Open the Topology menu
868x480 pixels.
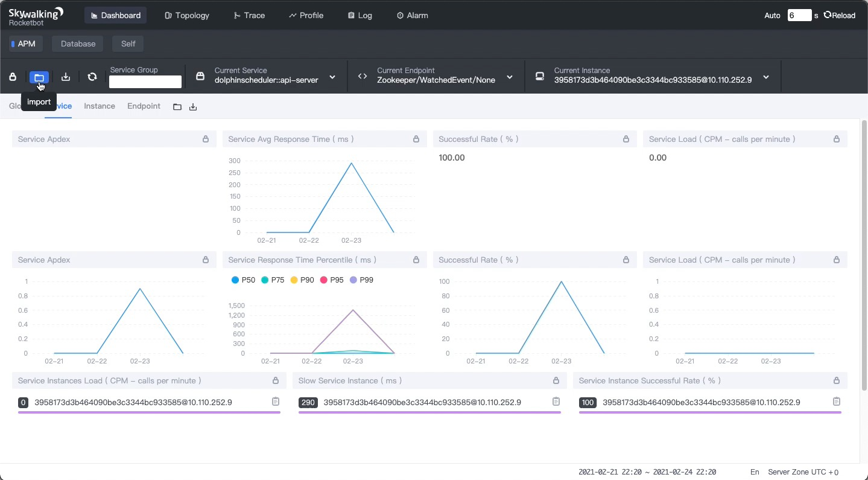click(x=187, y=15)
